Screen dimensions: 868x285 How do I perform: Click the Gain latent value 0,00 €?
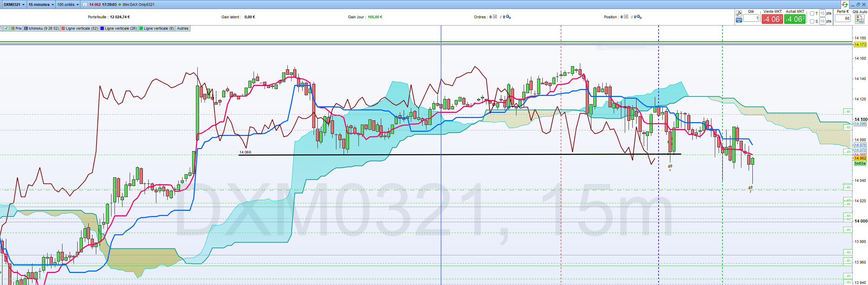(x=250, y=17)
